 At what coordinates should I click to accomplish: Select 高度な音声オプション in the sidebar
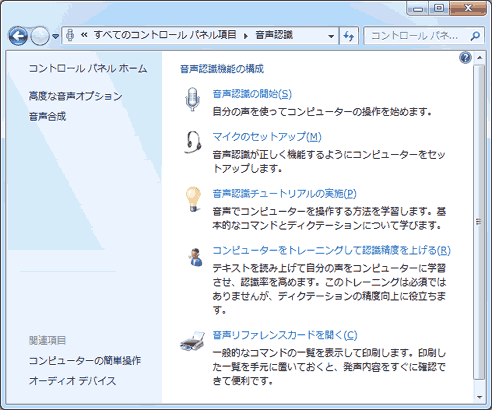point(75,96)
